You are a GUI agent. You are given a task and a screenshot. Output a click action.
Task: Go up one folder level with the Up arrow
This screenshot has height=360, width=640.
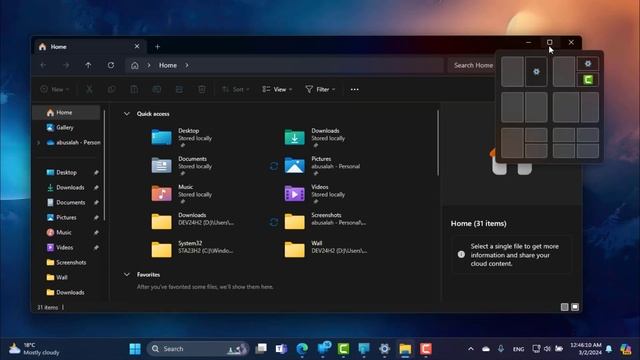click(88, 65)
